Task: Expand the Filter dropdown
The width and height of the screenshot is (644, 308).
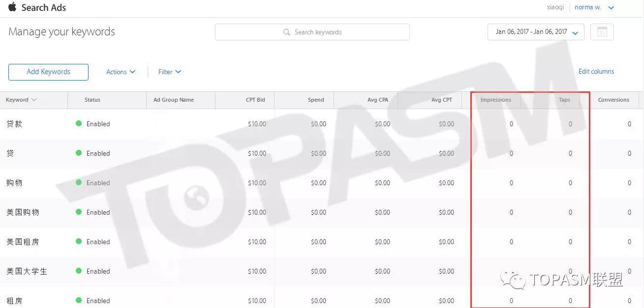Action: (170, 72)
